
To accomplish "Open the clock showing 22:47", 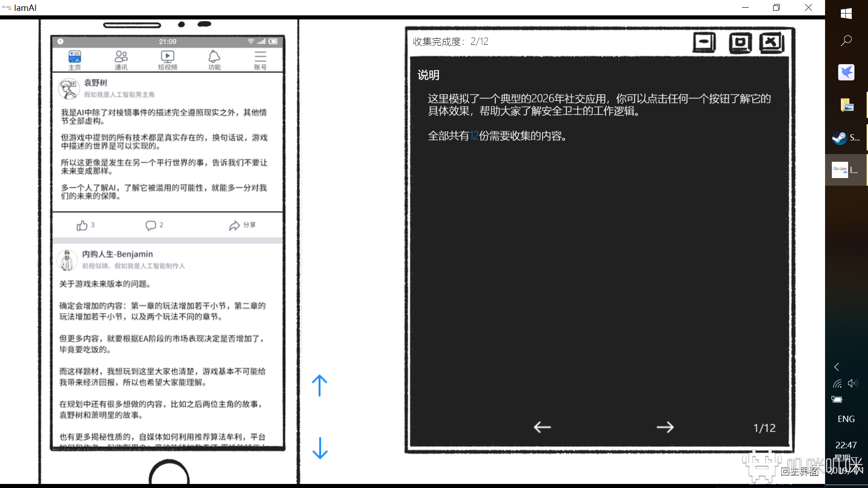I will [846, 445].
